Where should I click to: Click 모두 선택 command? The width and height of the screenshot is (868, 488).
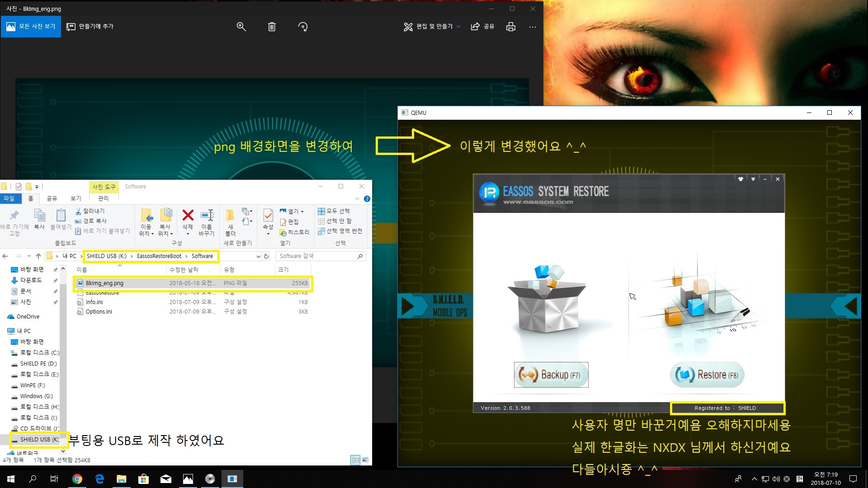[x=334, y=211]
